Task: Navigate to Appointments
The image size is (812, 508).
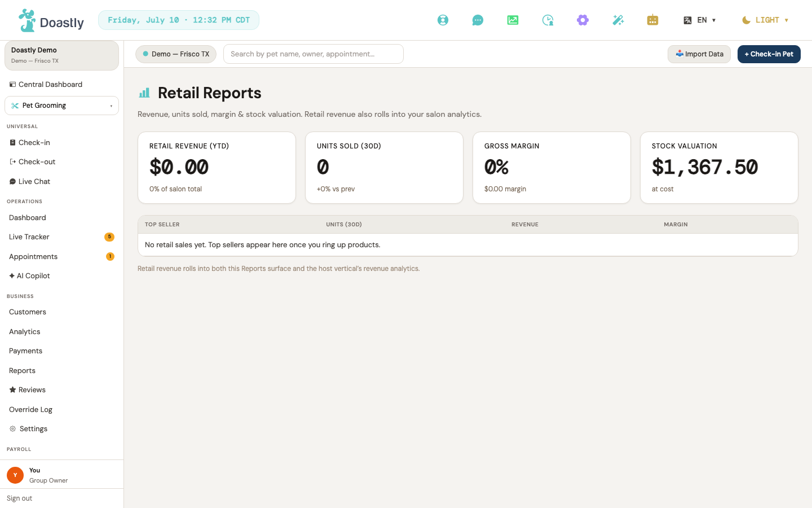Action: (61, 257)
